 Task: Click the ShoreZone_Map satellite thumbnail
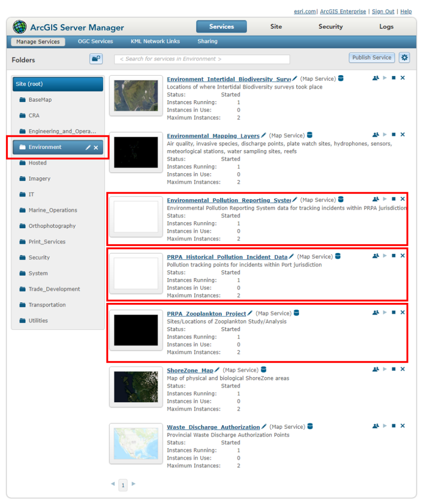pos(136,387)
